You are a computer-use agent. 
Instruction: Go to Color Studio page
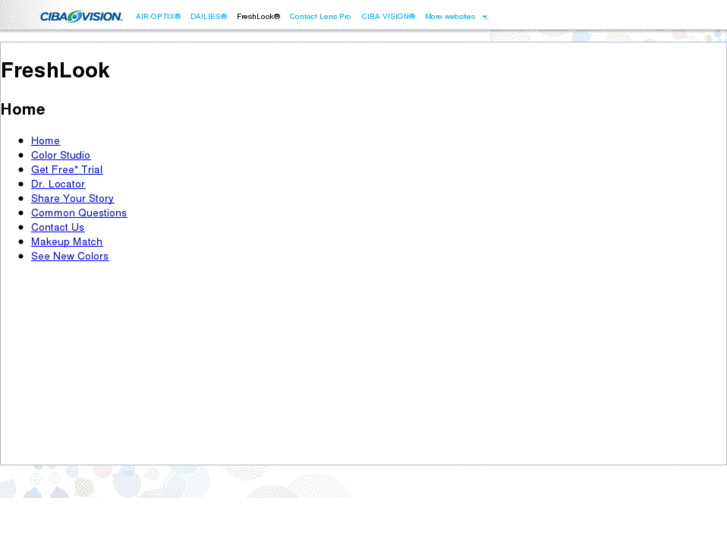(x=61, y=155)
